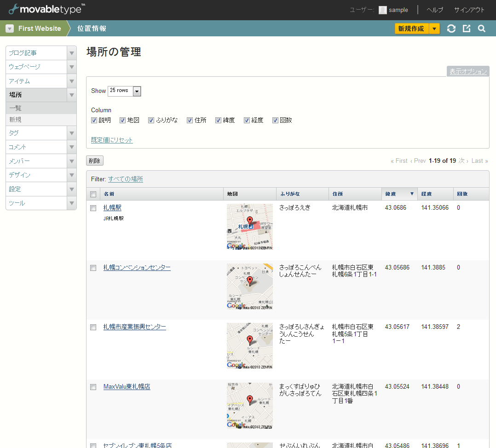Image resolution: width=496 pixels, height=448 pixels.
Task: Click the Movable Type logo
Action: point(47,9)
